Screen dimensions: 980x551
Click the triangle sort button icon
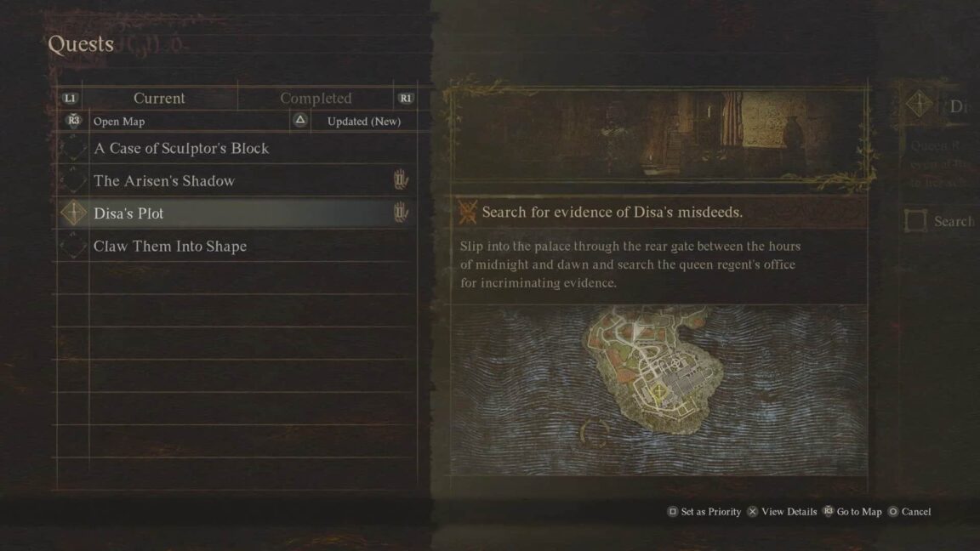pyautogui.click(x=300, y=120)
